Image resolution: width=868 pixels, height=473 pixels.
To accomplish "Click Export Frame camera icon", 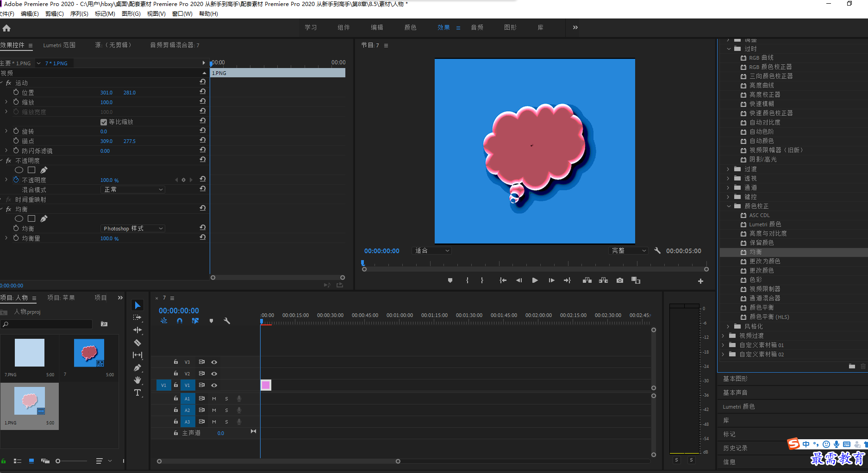I will point(620,280).
